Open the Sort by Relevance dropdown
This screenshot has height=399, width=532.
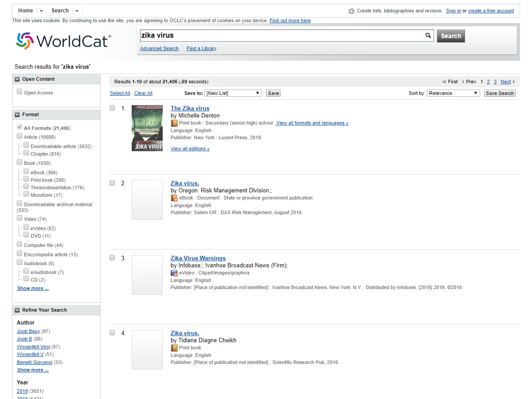point(453,93)
